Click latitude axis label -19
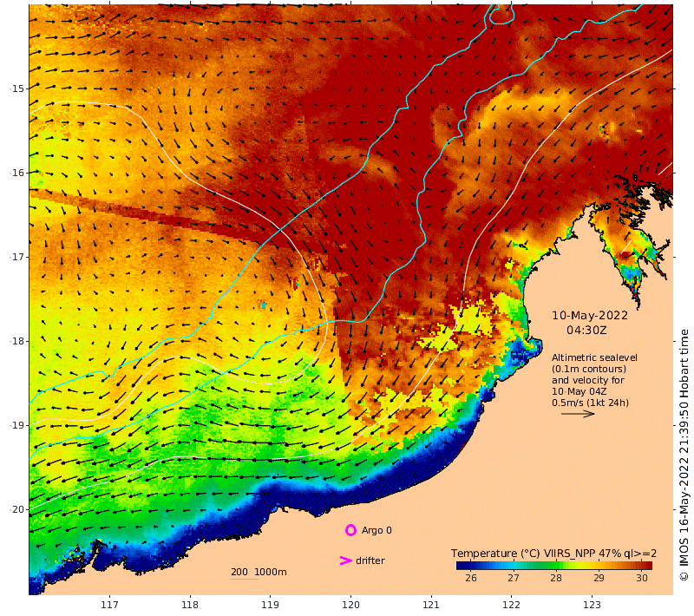 point(16,425)
